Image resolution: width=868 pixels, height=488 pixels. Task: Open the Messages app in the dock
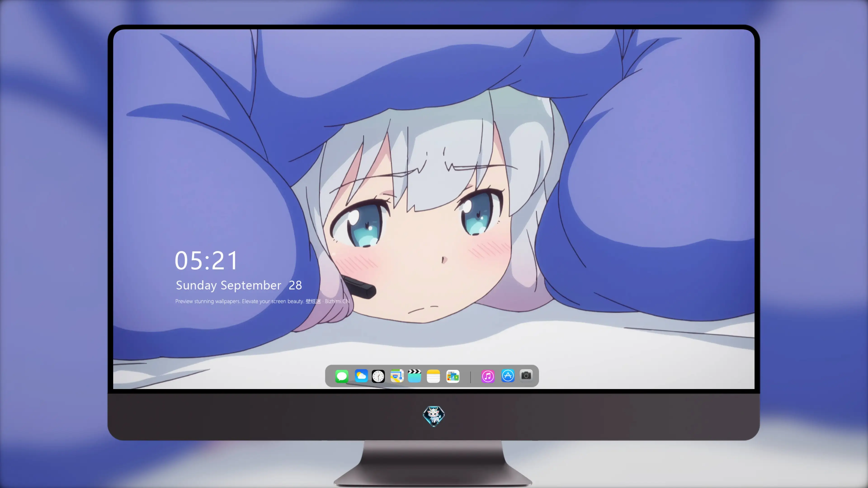point(341,376)
